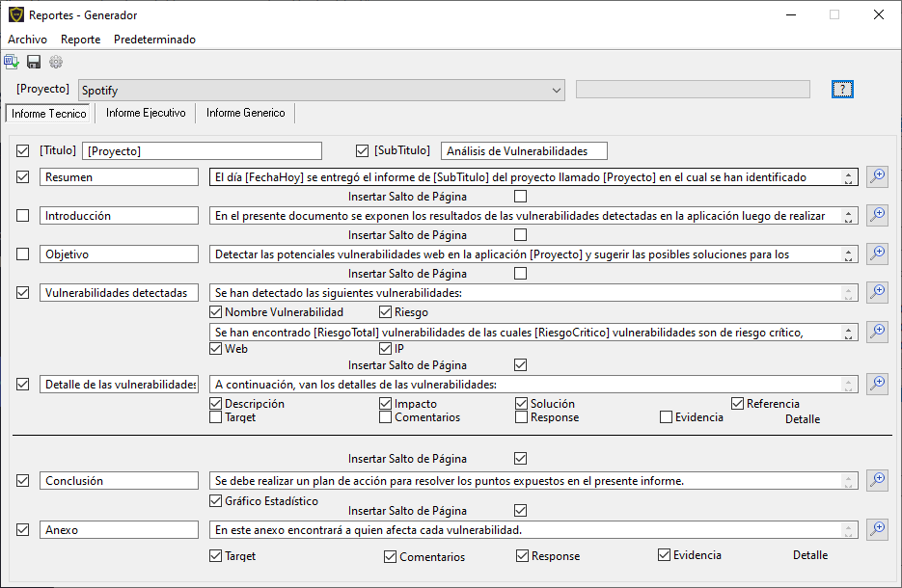Switch to the Informe Ejecutivo tab
The image size is (902, 588).
click(x=146, y=113)
